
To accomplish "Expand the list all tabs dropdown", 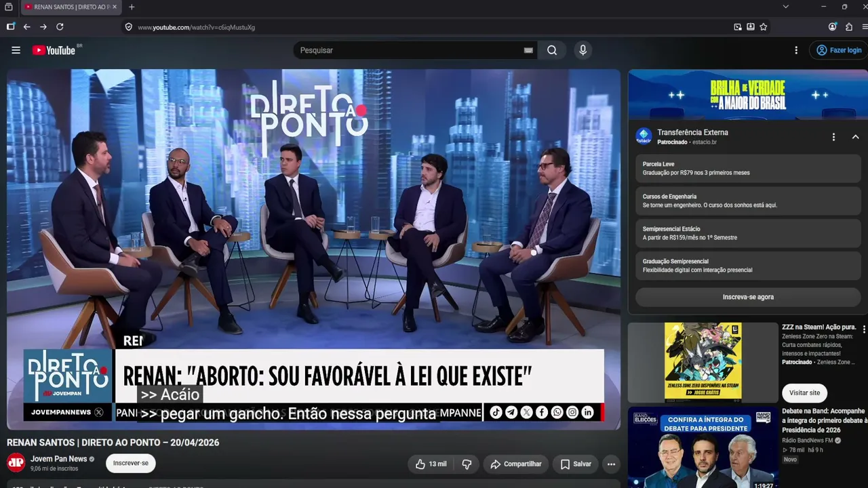I will coord(786,7).
